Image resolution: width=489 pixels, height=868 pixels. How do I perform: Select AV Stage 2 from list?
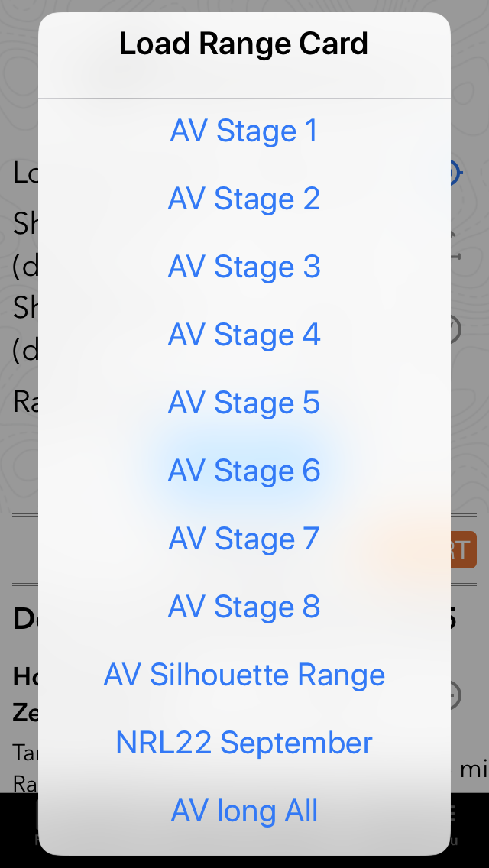(x=244, y=198)
